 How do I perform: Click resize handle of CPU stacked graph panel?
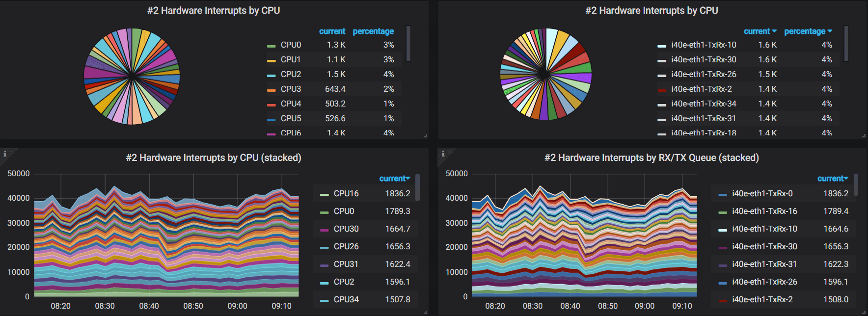click(x=425, y=312)
